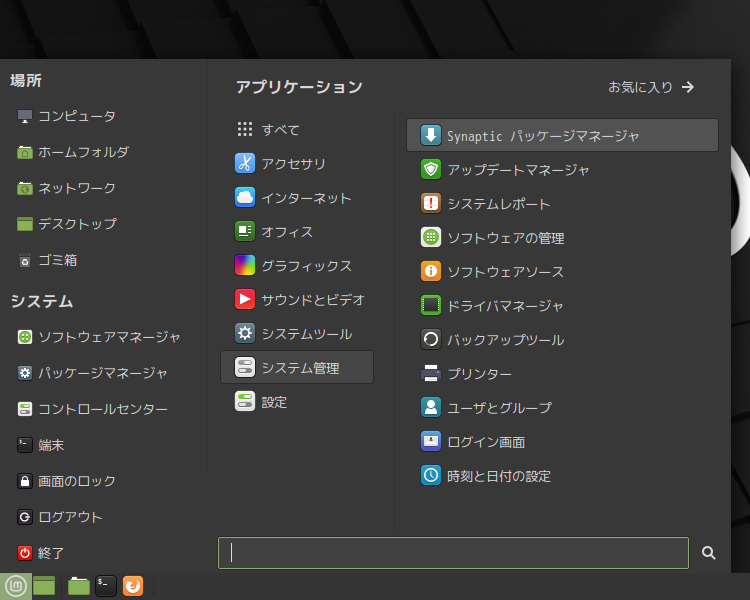Viewport: 750px width, 600px height.
Task: Open file manager from taskbar
Action: tap(79, 586)
